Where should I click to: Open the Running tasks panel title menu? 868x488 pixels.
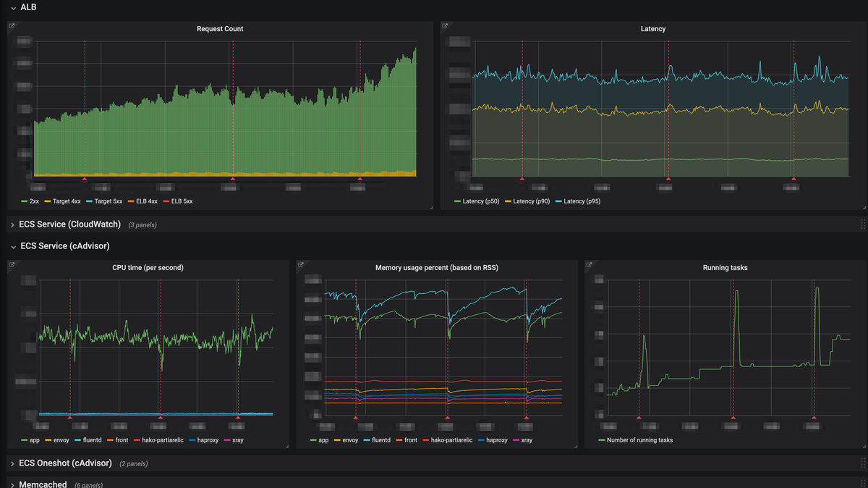coord(725,268)
